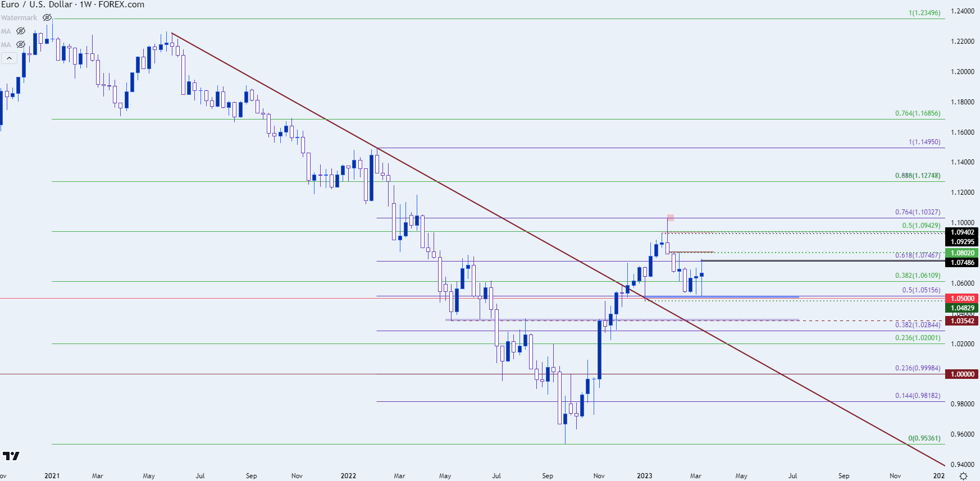980x481 pixels.
Task: Open chart settings via the gear icon
Action: tap(963, 475)
